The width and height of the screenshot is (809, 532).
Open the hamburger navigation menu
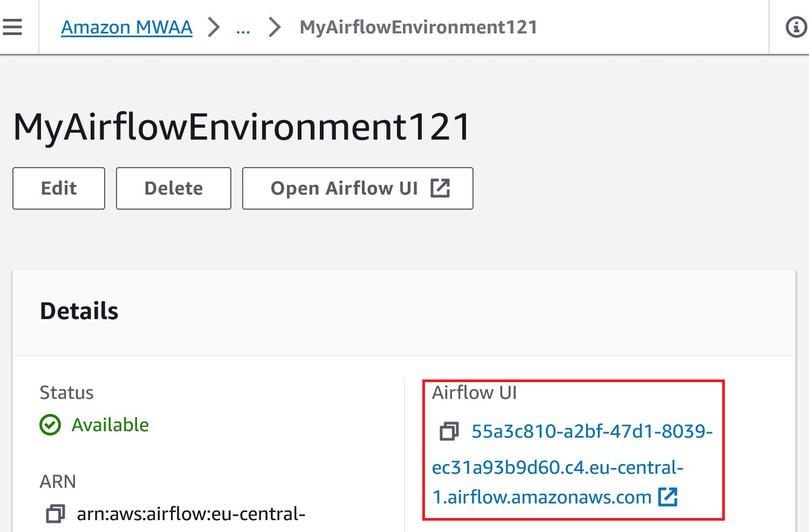[12, 27]
